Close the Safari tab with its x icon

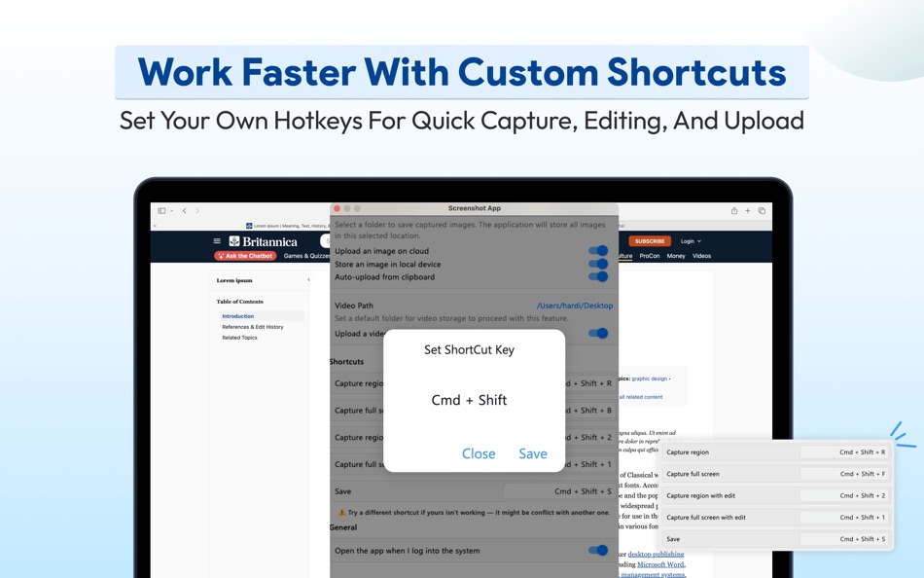pyautogui.click(x=155, y=226)
